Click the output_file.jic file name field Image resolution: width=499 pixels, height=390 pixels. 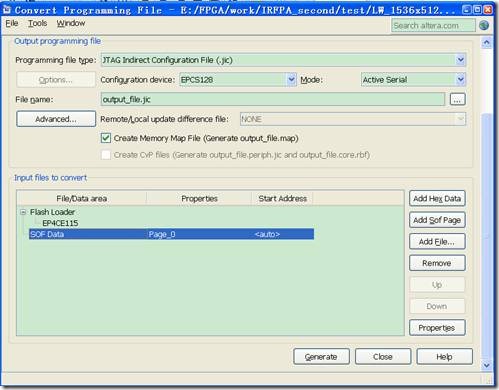click(273, 99)
